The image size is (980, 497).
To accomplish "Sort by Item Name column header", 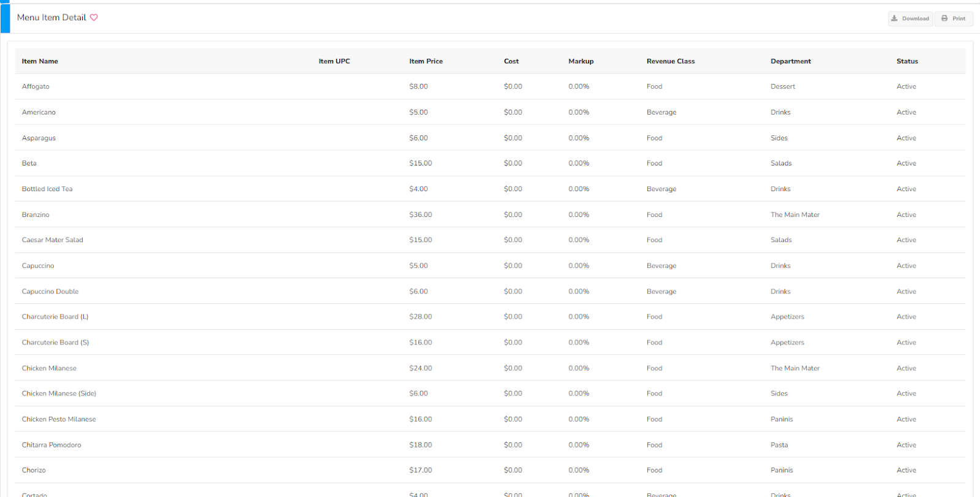I will pos(40,61).
